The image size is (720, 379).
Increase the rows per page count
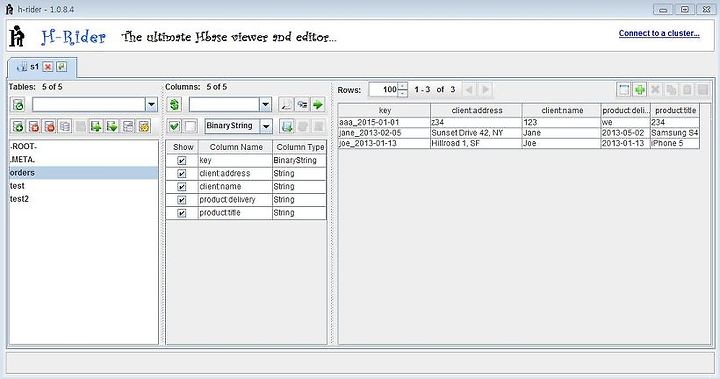pyautogui.click(x=403, y=86)
